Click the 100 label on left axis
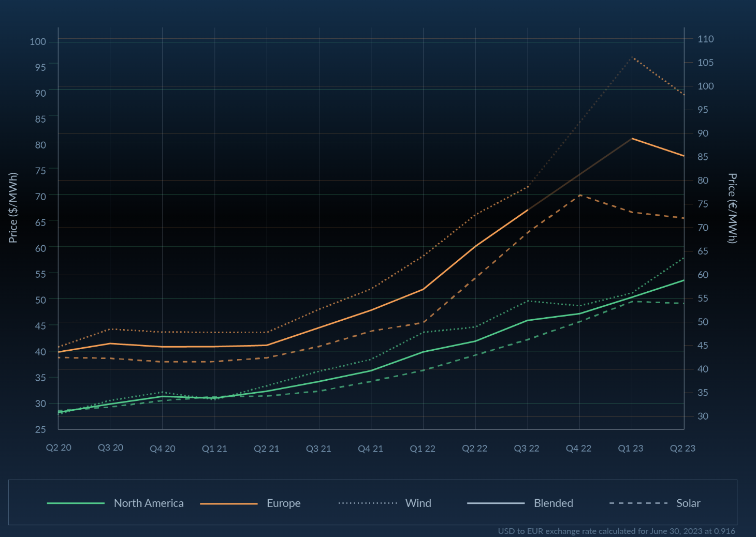Screen dimensions: 756x537 38,41
